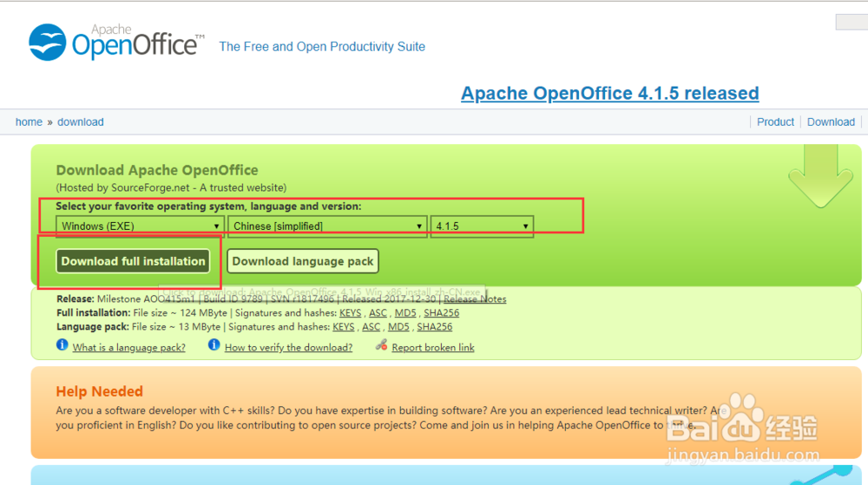The width and height of the screenshot is (868, 485).
Task: Open the Release Notes link
Action: pyautogui.click(x=475, y=299)
